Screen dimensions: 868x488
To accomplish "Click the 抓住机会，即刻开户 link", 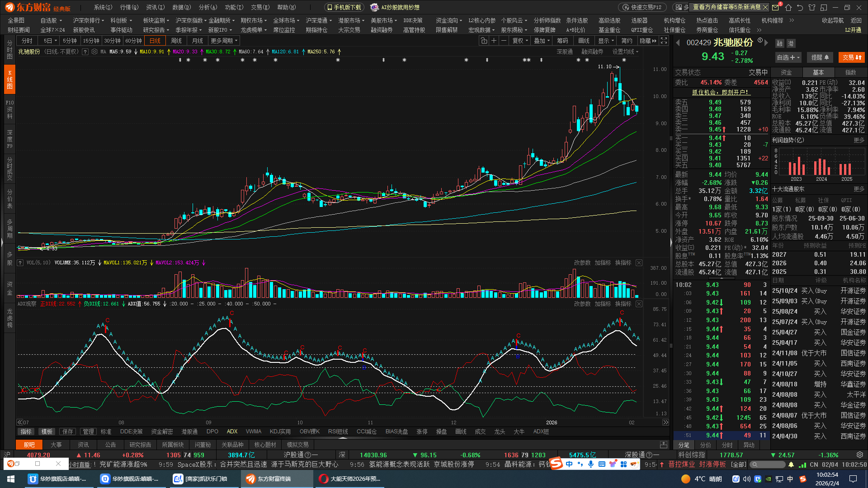I will 721,92.
